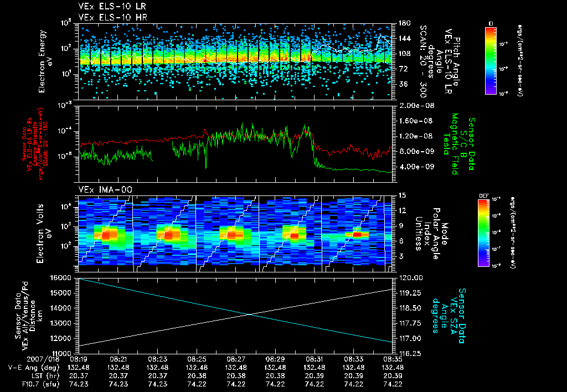Click the 08:25 time tick label

click(197, 359)
